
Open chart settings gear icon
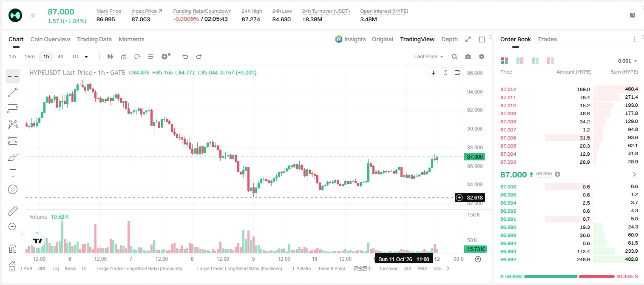(482, 57)
